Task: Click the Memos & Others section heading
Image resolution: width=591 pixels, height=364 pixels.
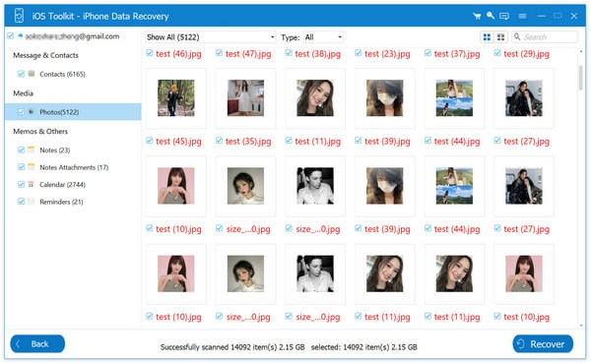Action: (x=40, y=132)
